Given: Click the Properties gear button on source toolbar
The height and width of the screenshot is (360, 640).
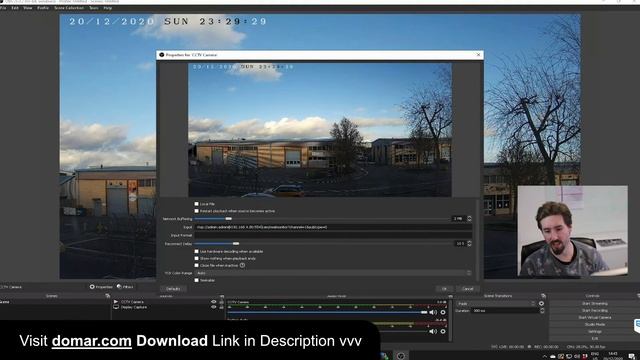Looking at the screenshot, I should [101, 287].
